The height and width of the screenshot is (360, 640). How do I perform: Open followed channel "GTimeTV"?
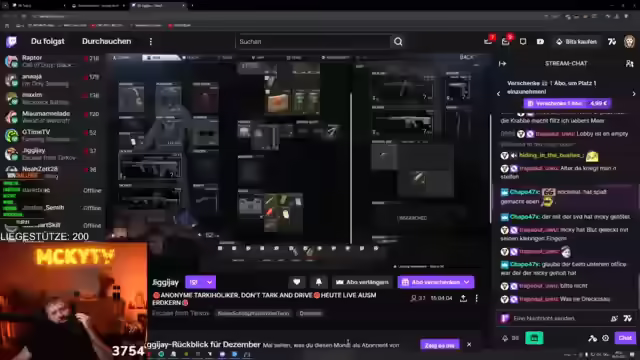pyautogui.click(x=52, y=135)
